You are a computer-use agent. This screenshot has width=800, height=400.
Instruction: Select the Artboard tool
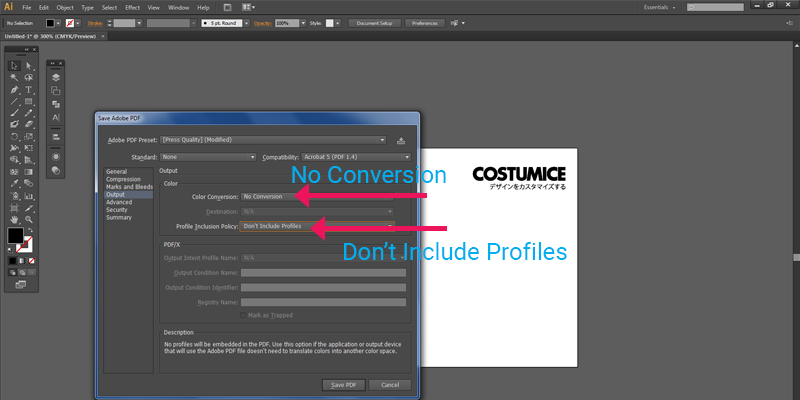(x=14, y=208)
